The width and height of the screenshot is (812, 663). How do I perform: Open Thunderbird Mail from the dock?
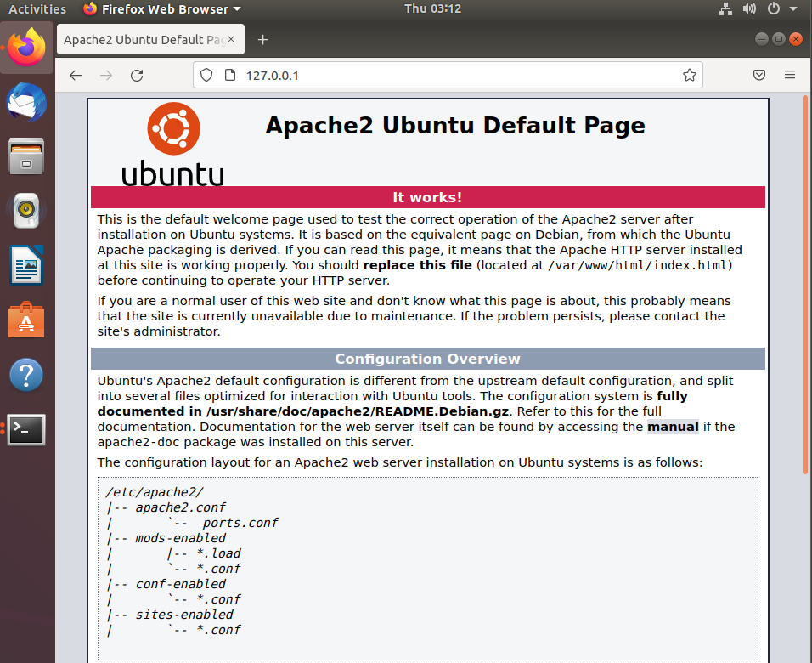26,102
